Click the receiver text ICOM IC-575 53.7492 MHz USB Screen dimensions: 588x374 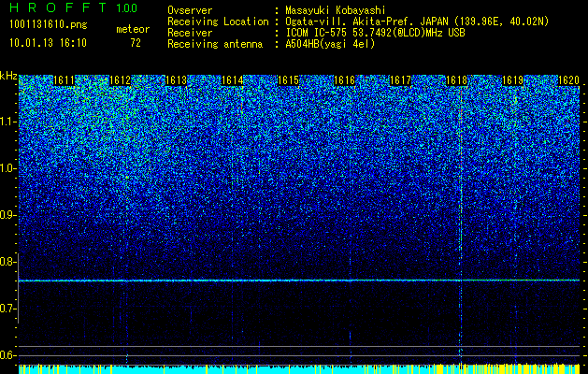tap(375, 33)
